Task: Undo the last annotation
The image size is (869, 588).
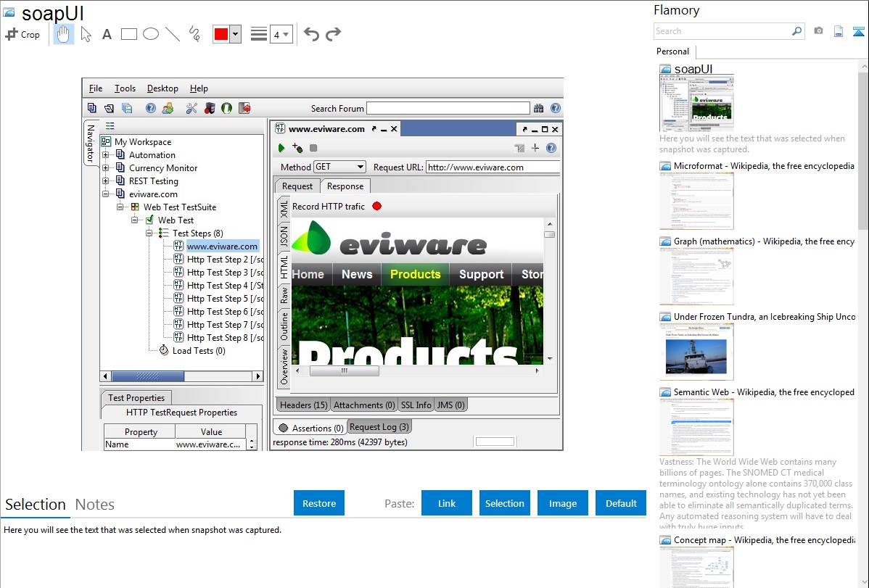Action: coord(311,34)
